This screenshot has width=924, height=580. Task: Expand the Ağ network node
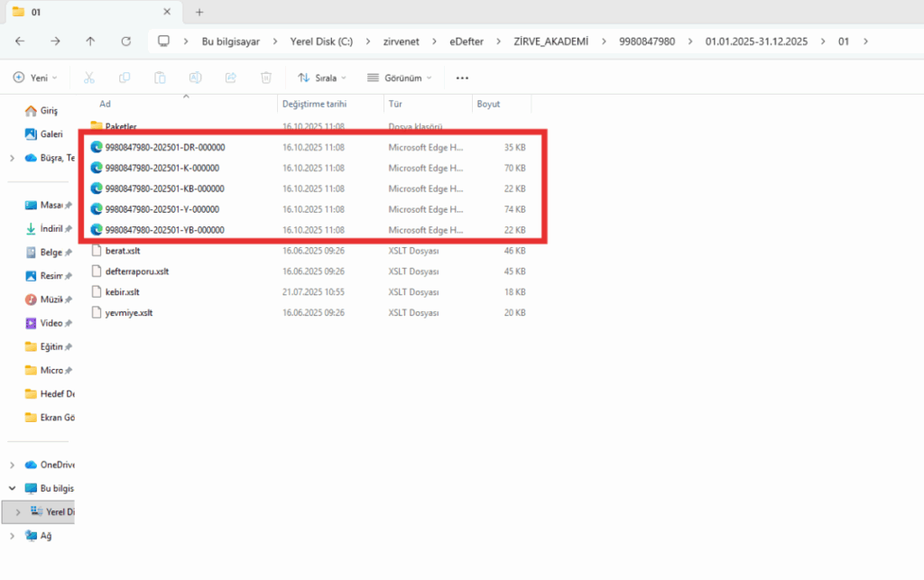(x=12, y=535)
